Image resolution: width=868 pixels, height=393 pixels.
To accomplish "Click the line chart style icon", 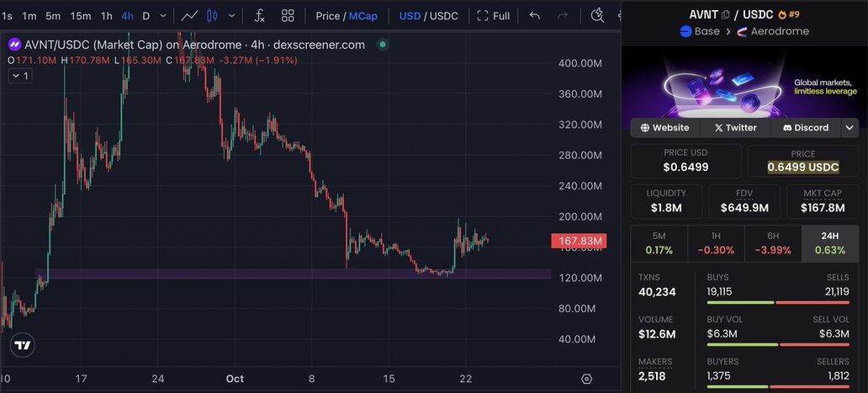I will (x=189, y=15).
